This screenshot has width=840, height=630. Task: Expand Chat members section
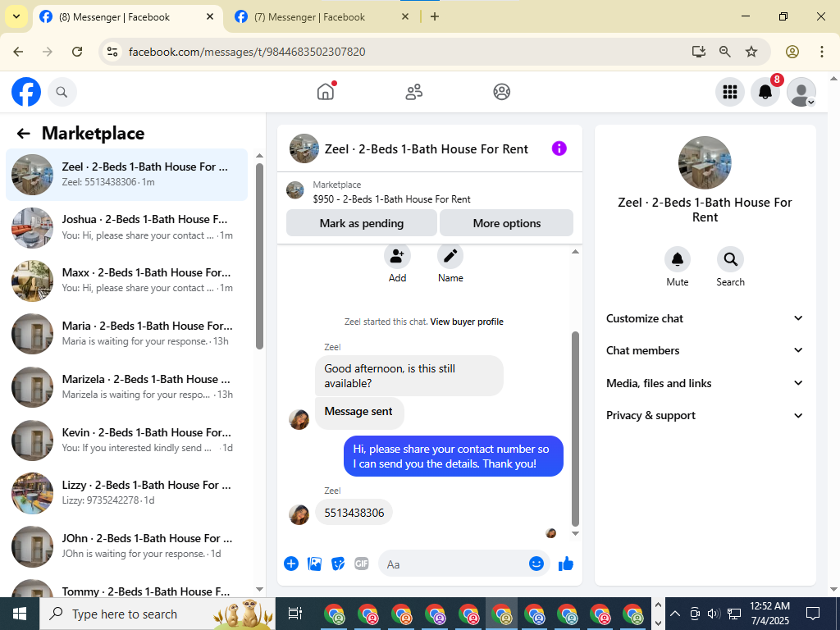(705, 350)
